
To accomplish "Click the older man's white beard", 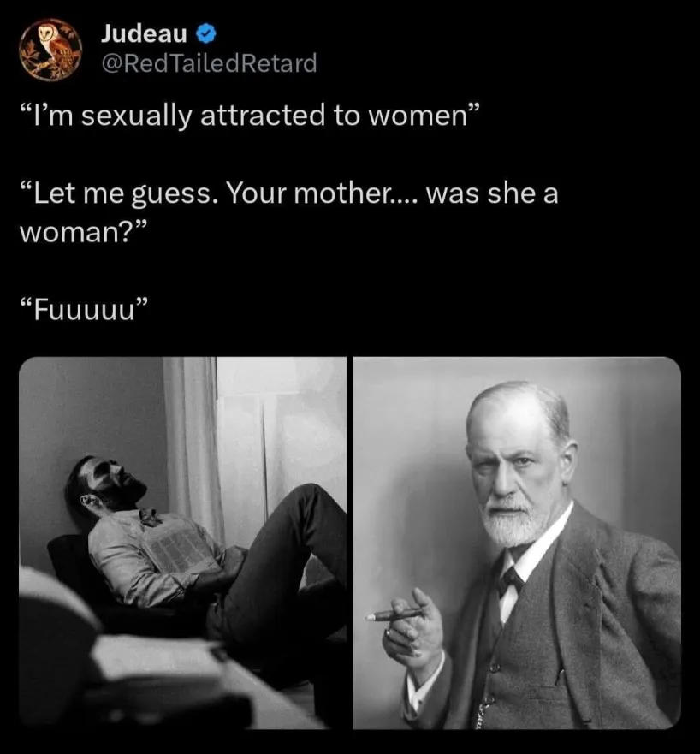I will 515,522.
